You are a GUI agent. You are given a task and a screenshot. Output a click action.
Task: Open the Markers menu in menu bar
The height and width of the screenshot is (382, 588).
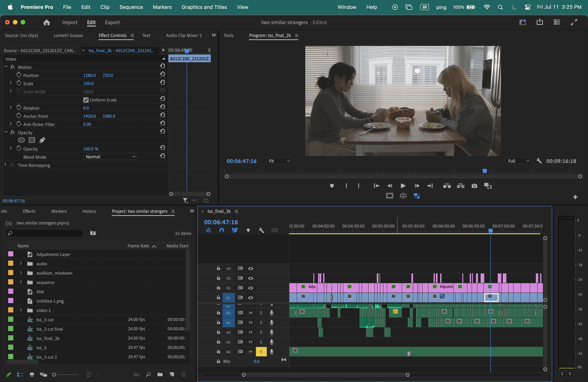(162, 7)
